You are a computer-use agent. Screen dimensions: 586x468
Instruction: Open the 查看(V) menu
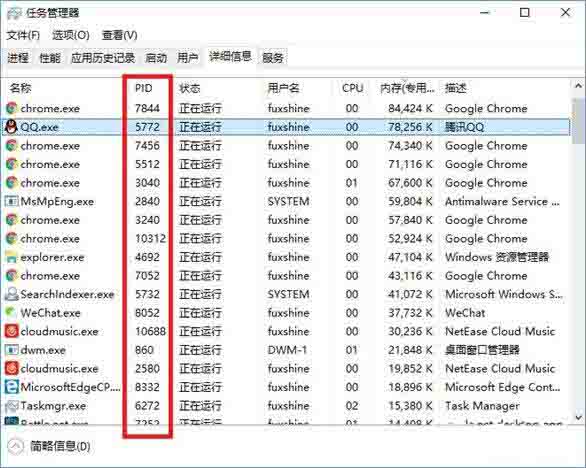point(120,36)
